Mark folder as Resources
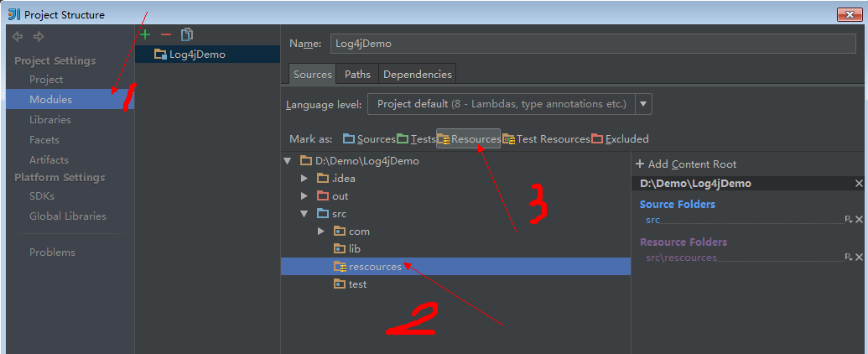The height and width of the screenshot is (354, 868). tap(468, 139)
